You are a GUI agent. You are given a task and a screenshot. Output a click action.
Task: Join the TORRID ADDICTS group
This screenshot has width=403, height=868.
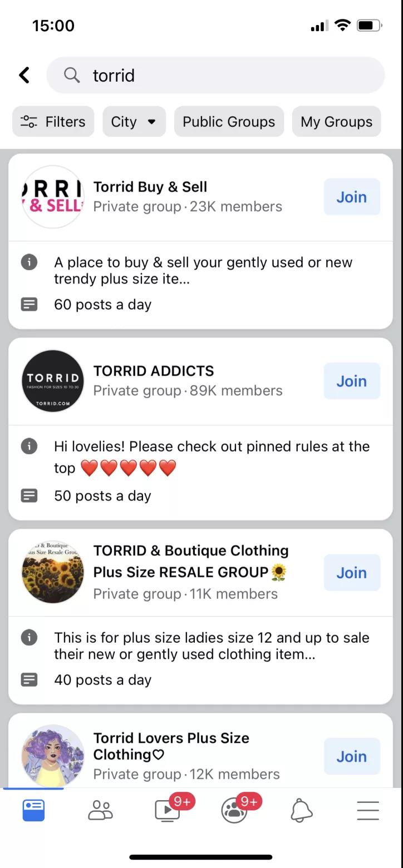point(352,381)
